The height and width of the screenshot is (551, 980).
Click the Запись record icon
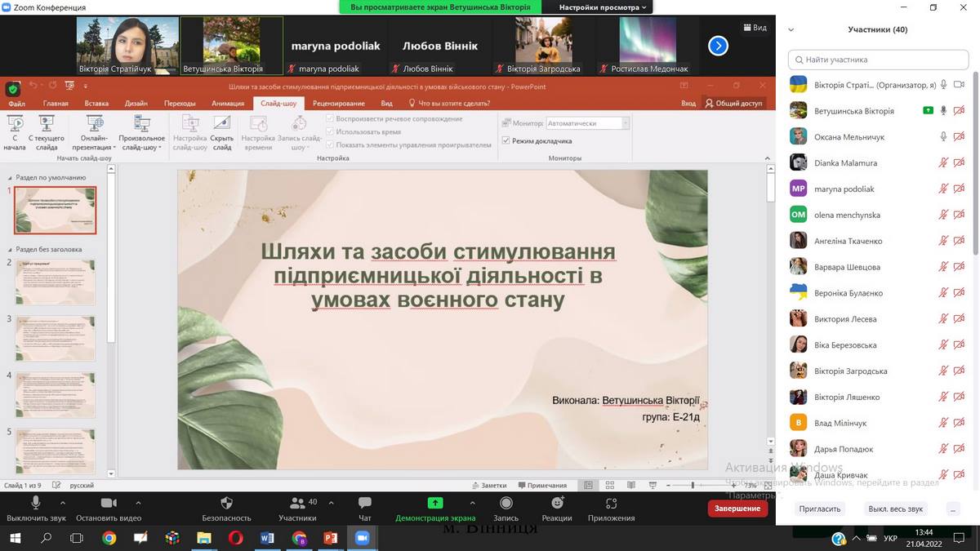tap(506, 504)
